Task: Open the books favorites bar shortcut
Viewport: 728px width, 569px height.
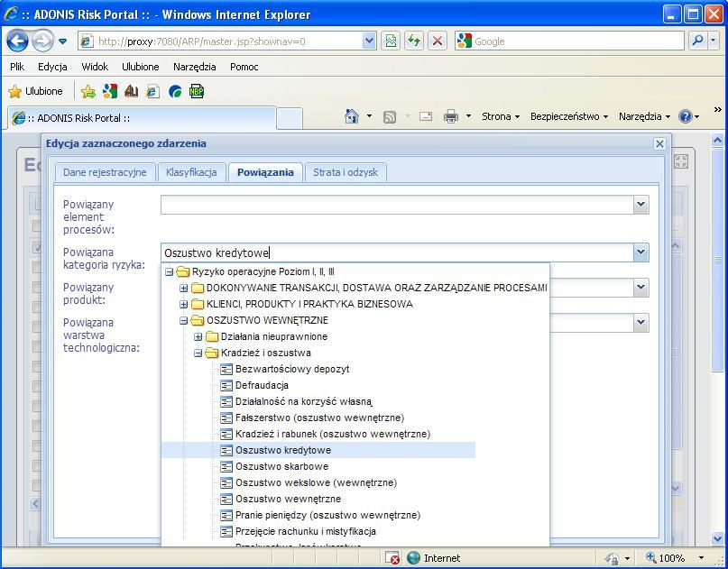Action: coord(132,91)
